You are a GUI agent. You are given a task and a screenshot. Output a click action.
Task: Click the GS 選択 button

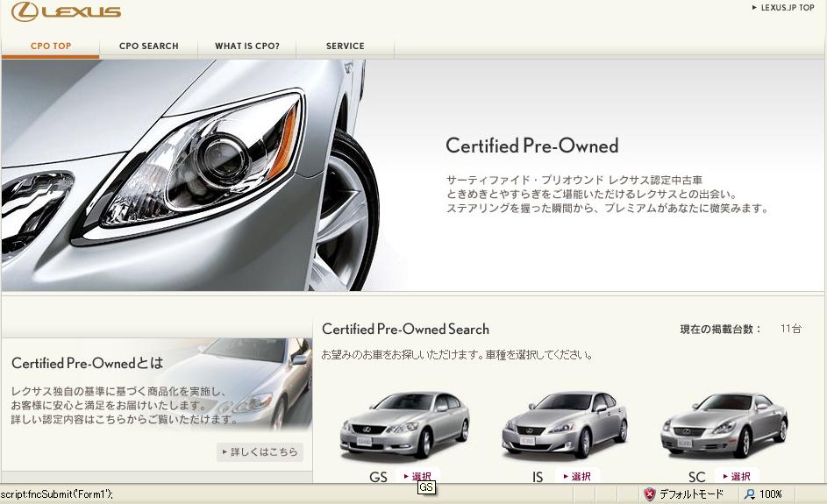tap(417, 476)
